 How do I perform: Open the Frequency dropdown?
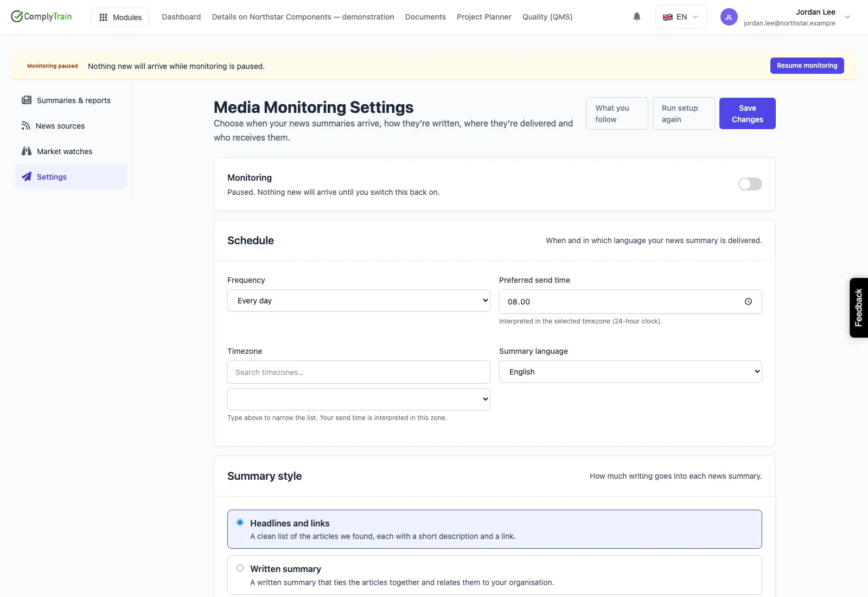[359, 301]
